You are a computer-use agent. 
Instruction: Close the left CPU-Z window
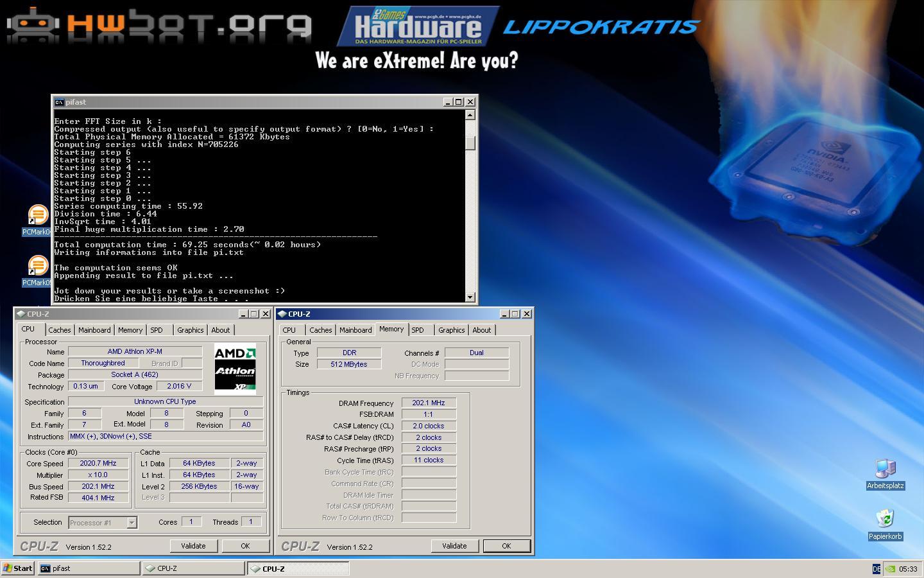[x=266, y=314]
